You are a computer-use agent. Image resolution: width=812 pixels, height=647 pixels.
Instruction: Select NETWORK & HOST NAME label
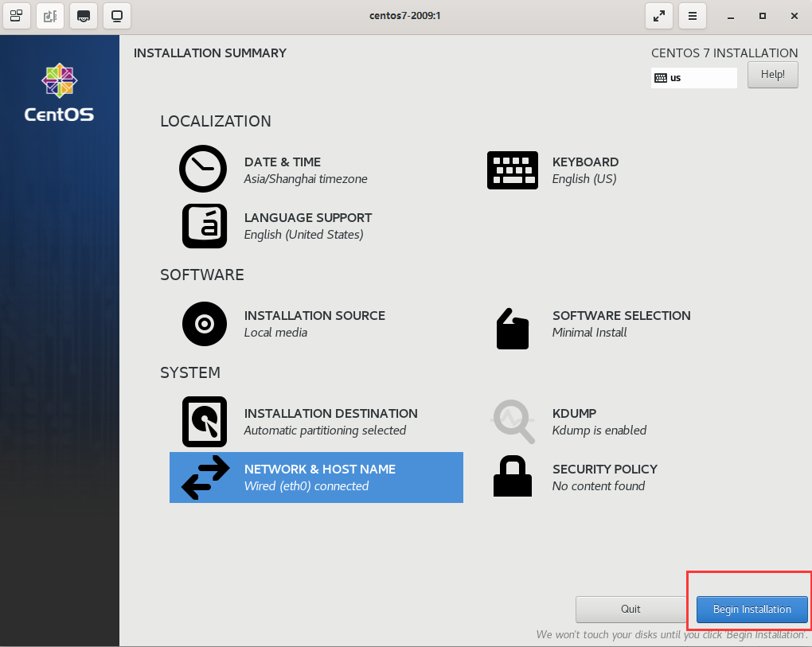pos(319,470)
